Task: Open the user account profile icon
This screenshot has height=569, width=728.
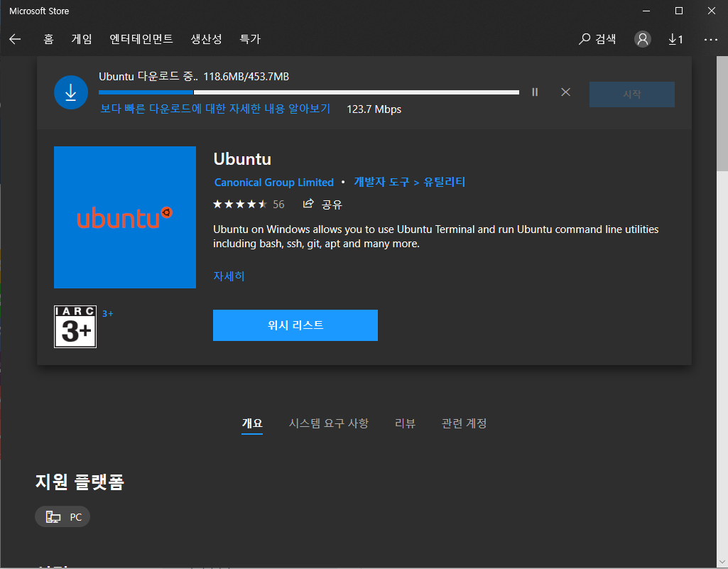Action: tap(643, 40)
